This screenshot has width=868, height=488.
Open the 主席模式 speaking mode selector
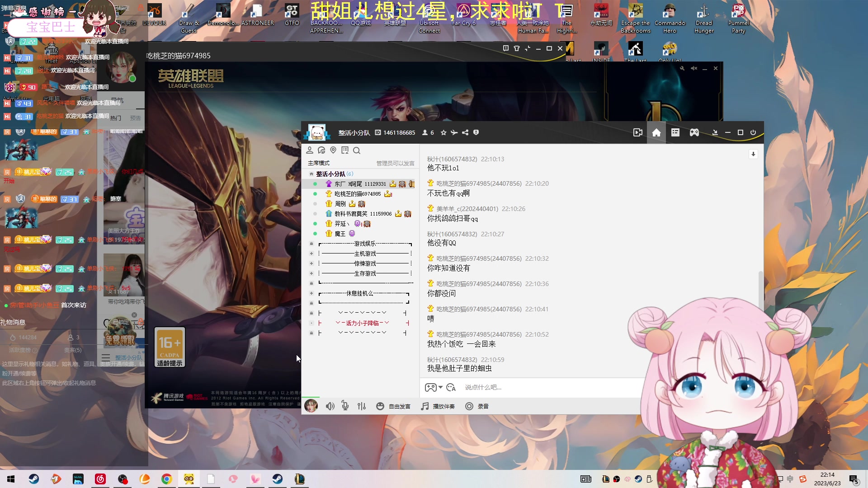coord(319,163)
